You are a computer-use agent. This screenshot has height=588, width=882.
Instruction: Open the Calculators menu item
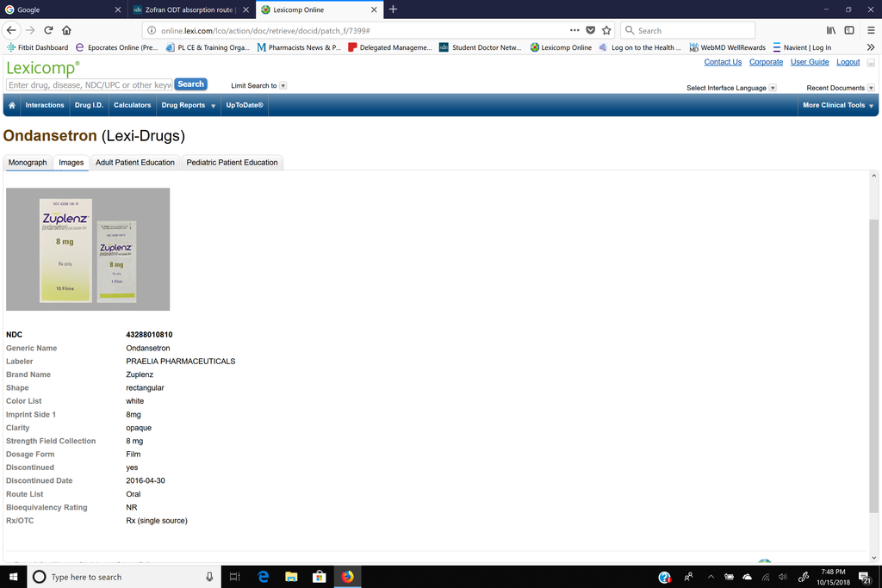tap(132, 105)
